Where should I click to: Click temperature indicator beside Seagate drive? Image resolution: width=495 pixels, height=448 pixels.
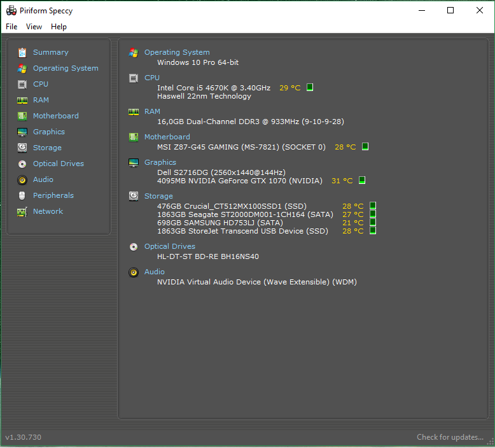(372, 214)
